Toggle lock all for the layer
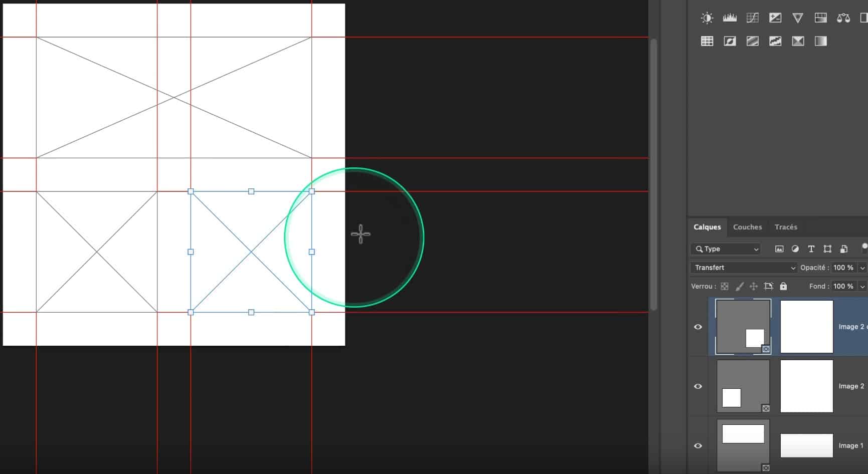The height and width of the screenshot is (474, 868). [783, 286]
